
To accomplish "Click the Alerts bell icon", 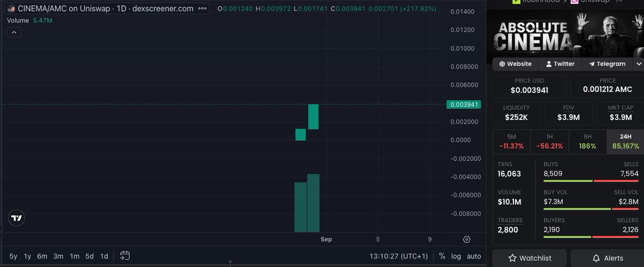I will tap(596, 258).
